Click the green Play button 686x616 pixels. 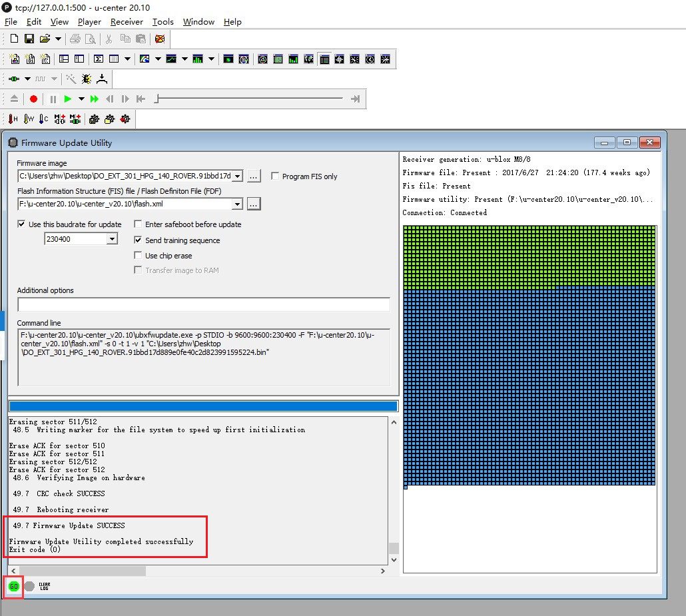coord(67,99)
